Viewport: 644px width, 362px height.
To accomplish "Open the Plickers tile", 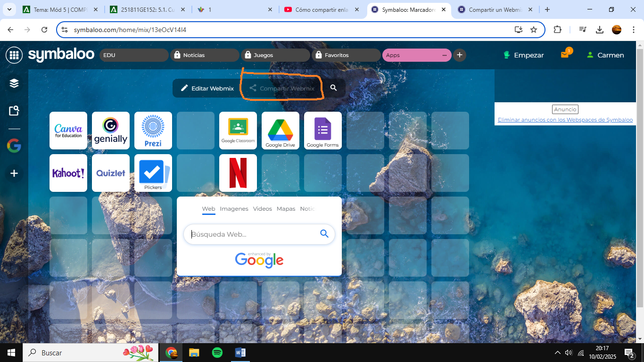I will point(153,173).
